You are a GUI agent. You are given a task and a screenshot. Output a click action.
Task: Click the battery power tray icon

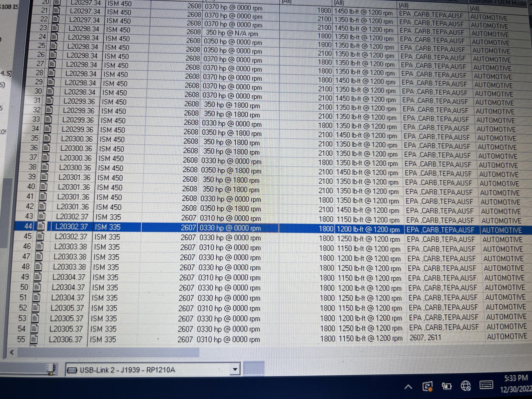[x=446, y=386]
